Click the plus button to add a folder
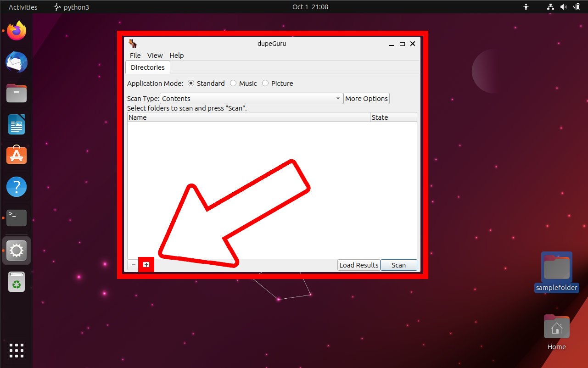The height and width of the screenshot is (368, 588). tap(146, 264)
